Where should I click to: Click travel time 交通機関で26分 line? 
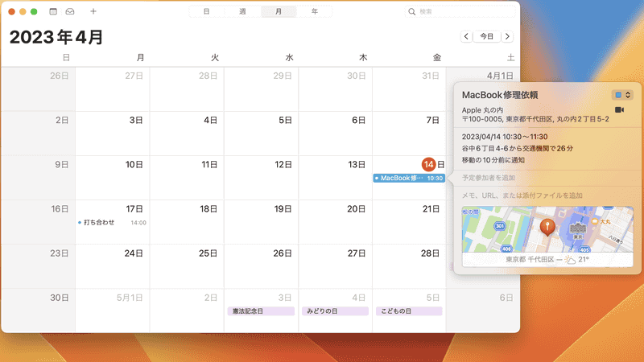(x=517, y=148)
